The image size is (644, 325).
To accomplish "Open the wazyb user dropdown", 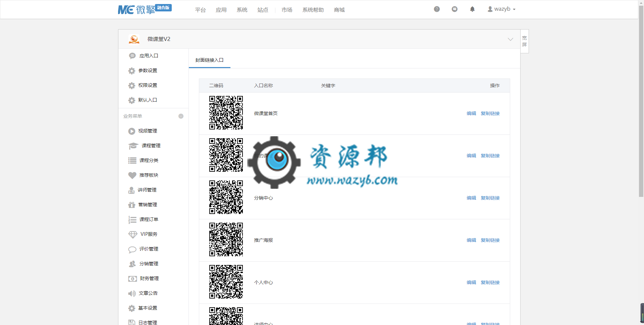I will pos(501,9).
